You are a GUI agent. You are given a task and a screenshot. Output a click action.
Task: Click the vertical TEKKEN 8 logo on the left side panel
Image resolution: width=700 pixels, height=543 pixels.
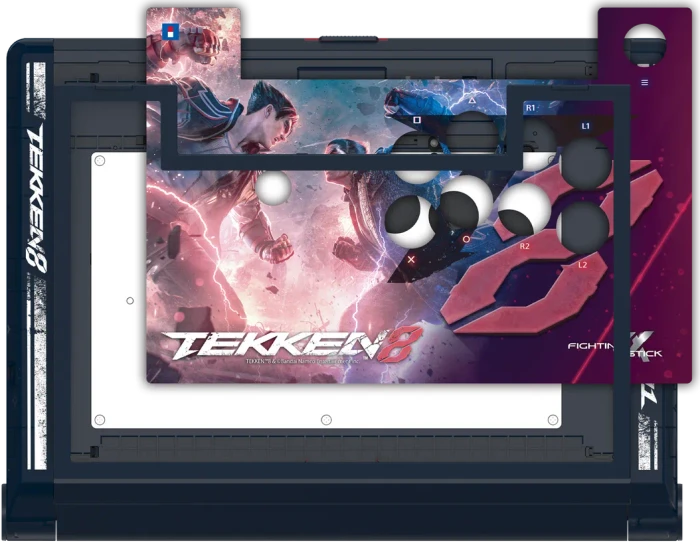point(36,199)
